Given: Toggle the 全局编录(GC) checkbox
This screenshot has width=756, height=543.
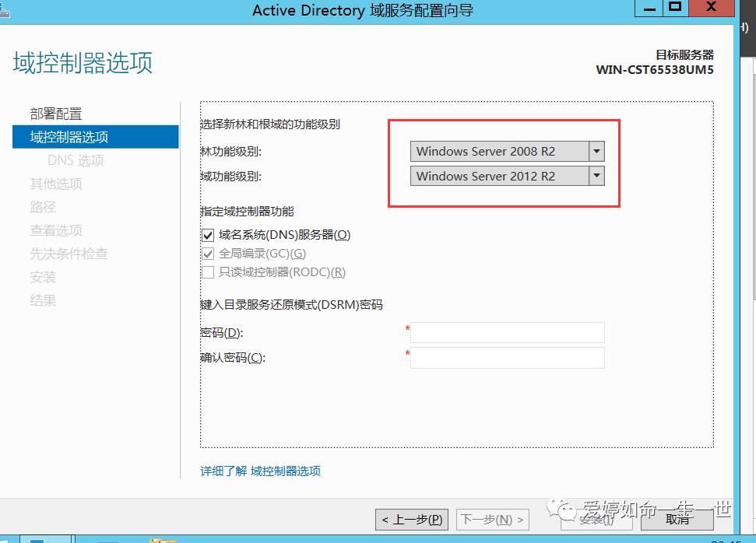Looking at the screenshot, I should click(x=208, y=254).
